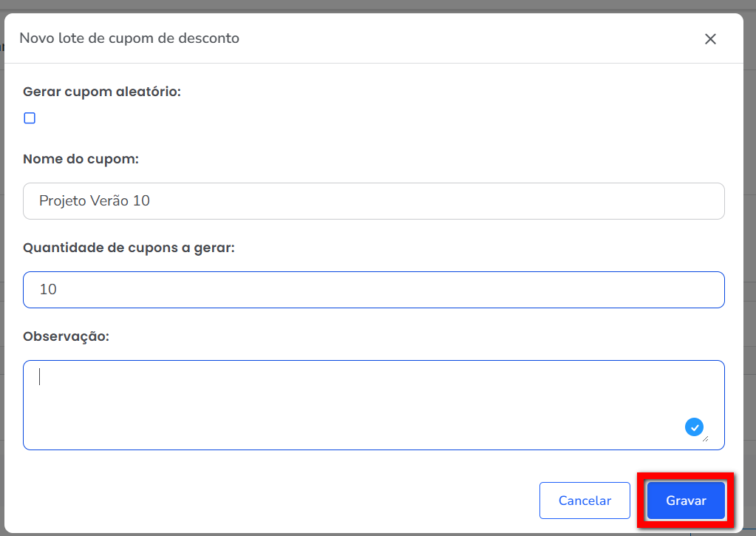Click the Gerar cupom aleatório label
The width and height of the screenshot is (756, 536).
(x=102, y=92)
